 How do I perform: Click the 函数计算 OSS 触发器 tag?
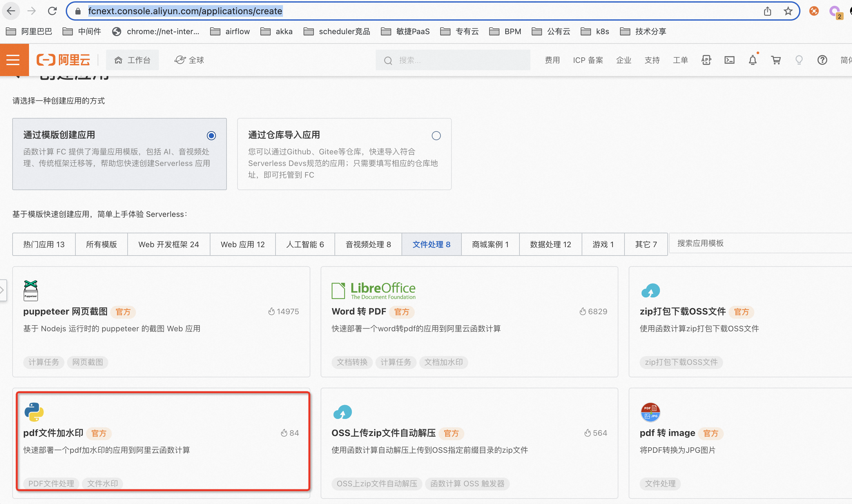[x=467, y=483]
